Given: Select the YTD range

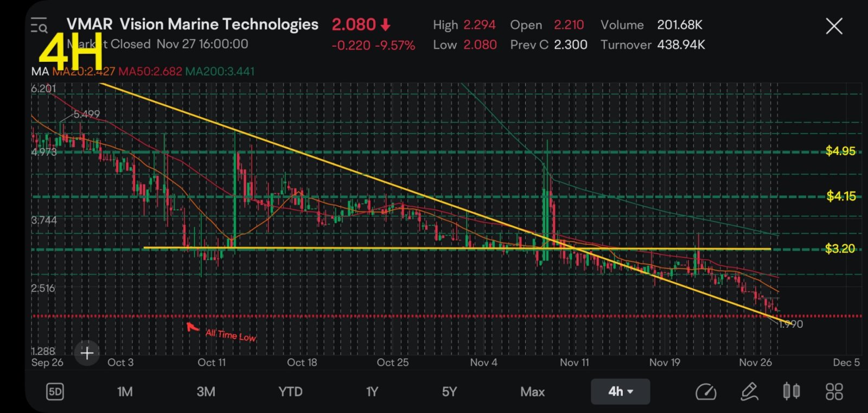Looking at the screenshot, I should click(290, 391).
